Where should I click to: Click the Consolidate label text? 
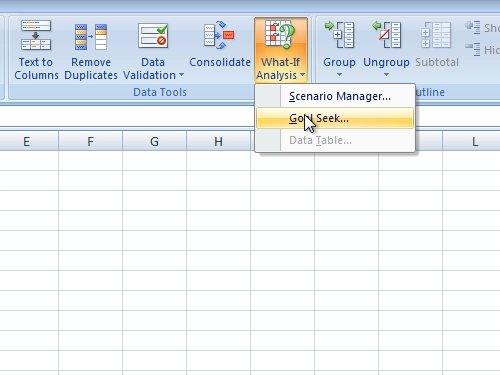(x=220, y=62)
